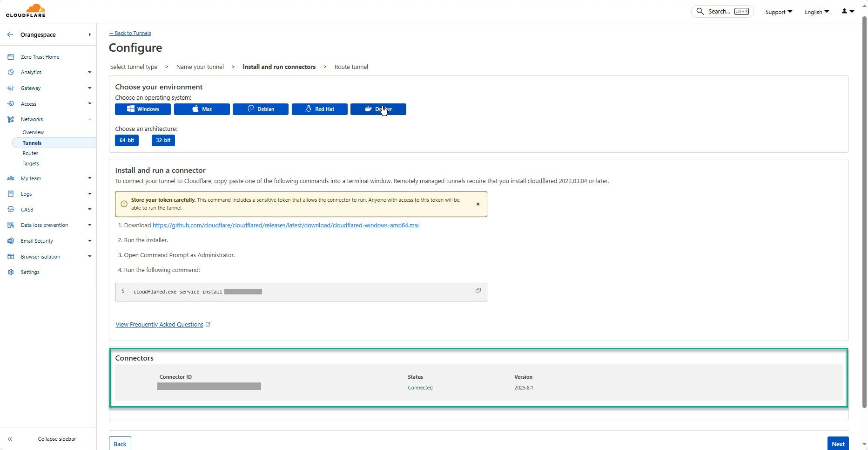
Task: Click the Back to Tunnels link
Action: click(130, 33)
